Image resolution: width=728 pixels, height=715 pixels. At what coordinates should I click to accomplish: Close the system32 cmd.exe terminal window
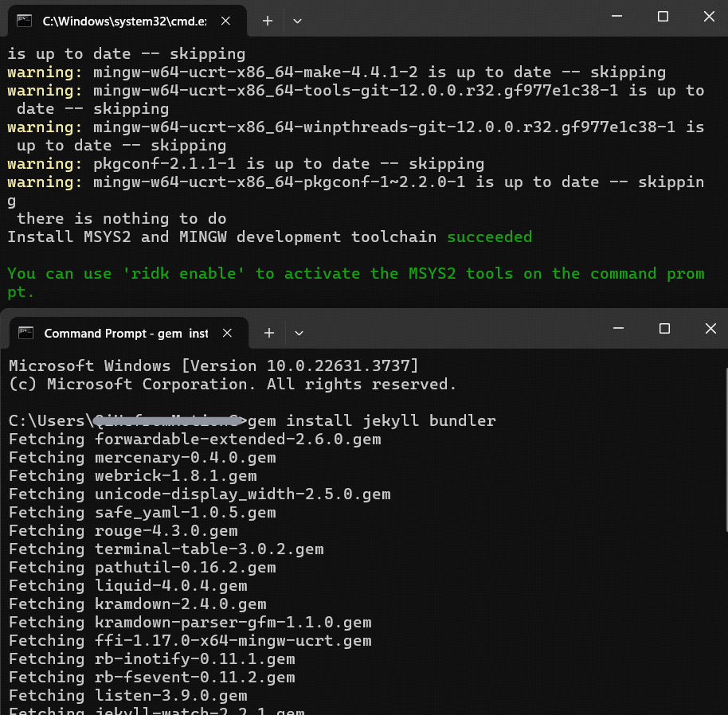click(x=709, y=17)
